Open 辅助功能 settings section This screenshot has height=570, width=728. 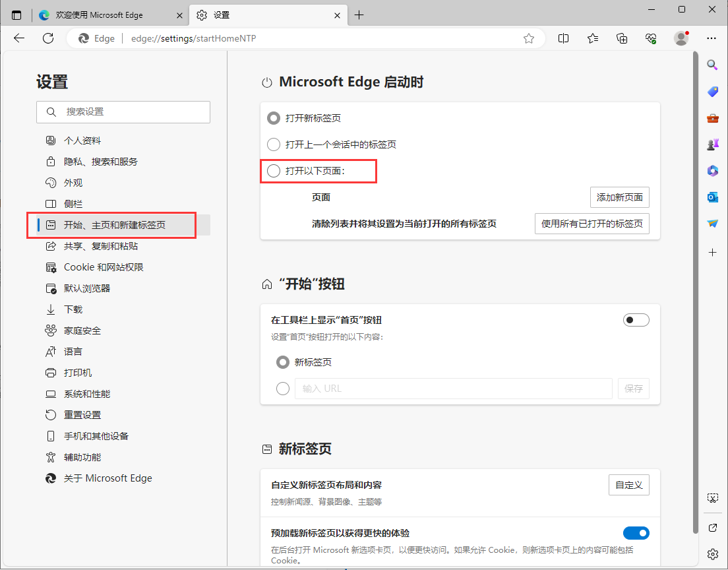click(x=123, y=457)
